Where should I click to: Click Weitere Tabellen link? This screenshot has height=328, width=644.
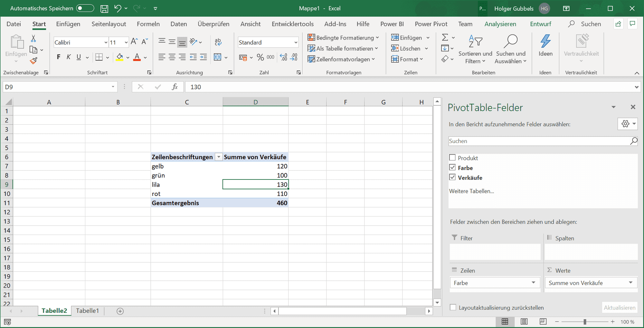pyautogui.click(x=471, y=191)
